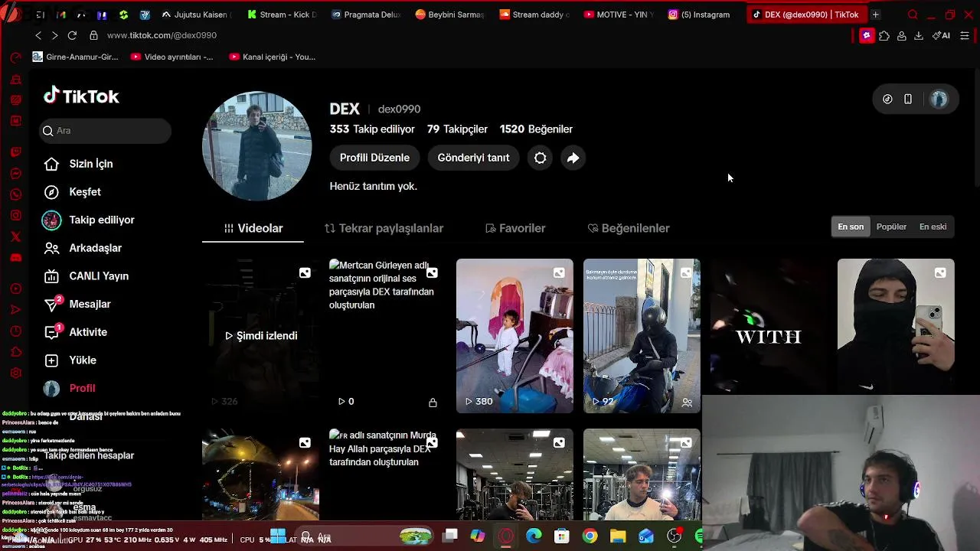Open browser extensions puzzle icon
The image size is (980, 551).
pyautogui.click(x=884, y=35)
